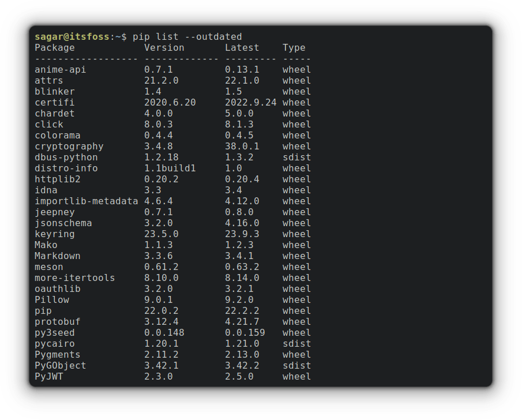Click the PyJWT package name
Viewport: 522px width, 420px height.
tap(48, 377)
